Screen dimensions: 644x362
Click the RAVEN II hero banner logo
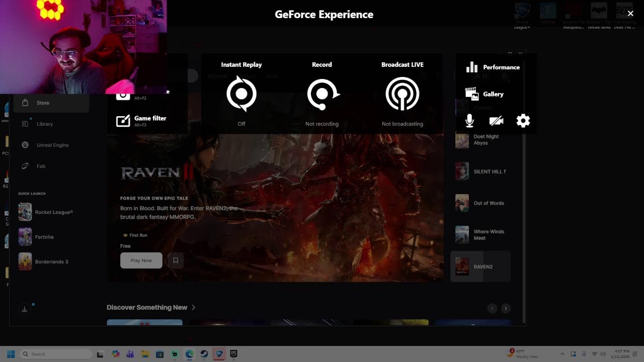[157, 172]
